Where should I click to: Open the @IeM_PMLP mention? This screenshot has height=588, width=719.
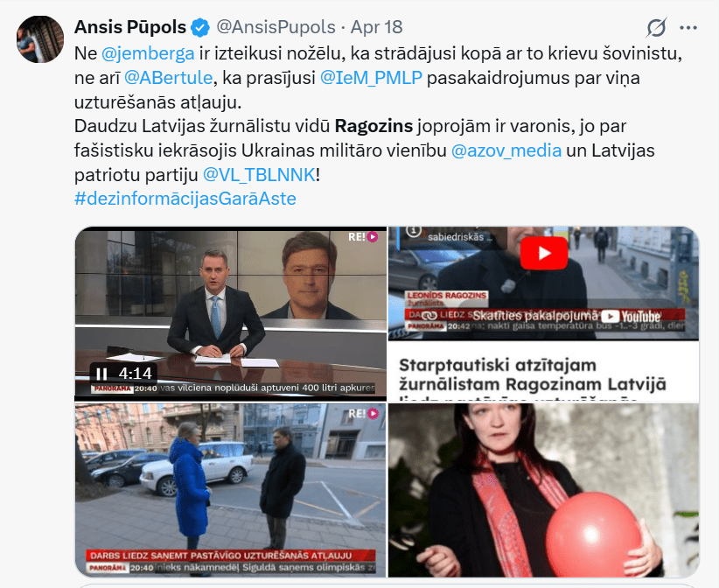pos(371,78)
